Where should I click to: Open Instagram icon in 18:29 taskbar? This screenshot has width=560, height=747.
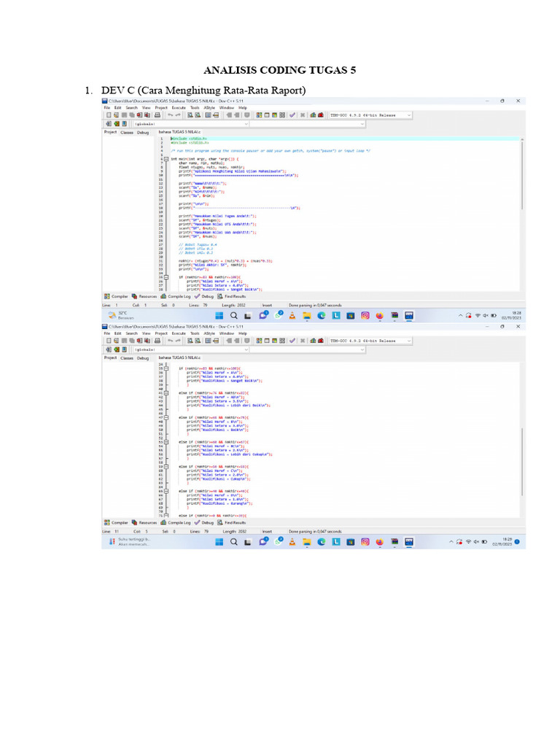click(x=365, y=542)
